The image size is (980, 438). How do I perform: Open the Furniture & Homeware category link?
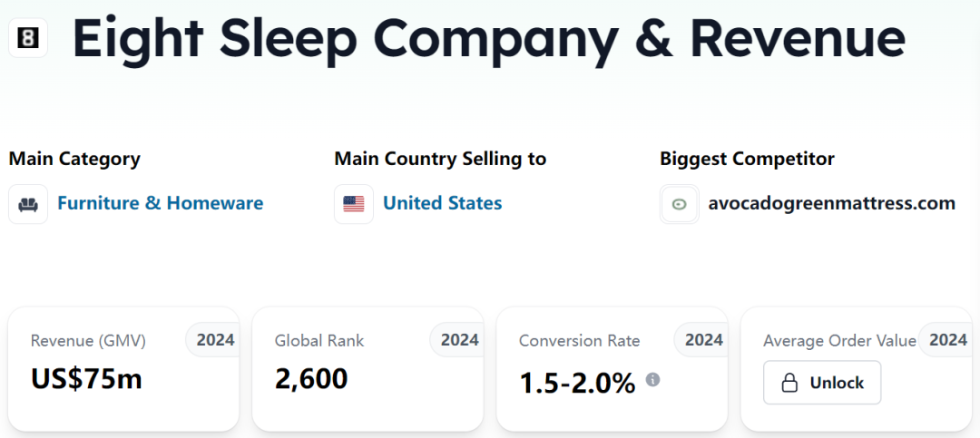click(x=160, y=203)
